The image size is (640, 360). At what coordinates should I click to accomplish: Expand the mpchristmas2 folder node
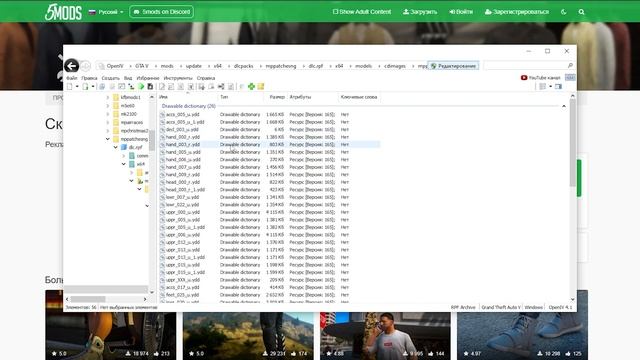coord(108,131)
